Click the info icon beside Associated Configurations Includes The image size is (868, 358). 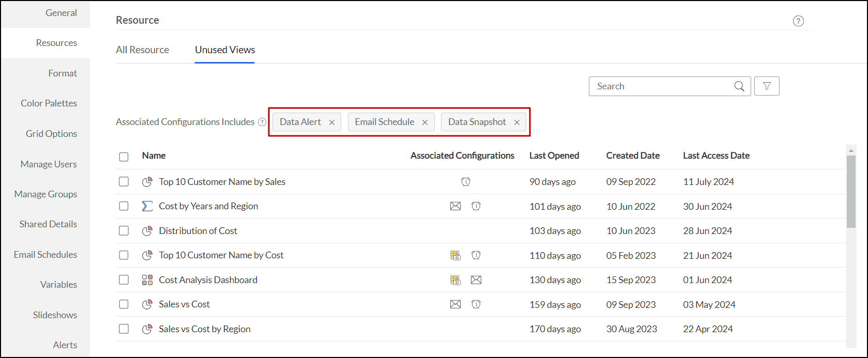(x=262, y=122)
